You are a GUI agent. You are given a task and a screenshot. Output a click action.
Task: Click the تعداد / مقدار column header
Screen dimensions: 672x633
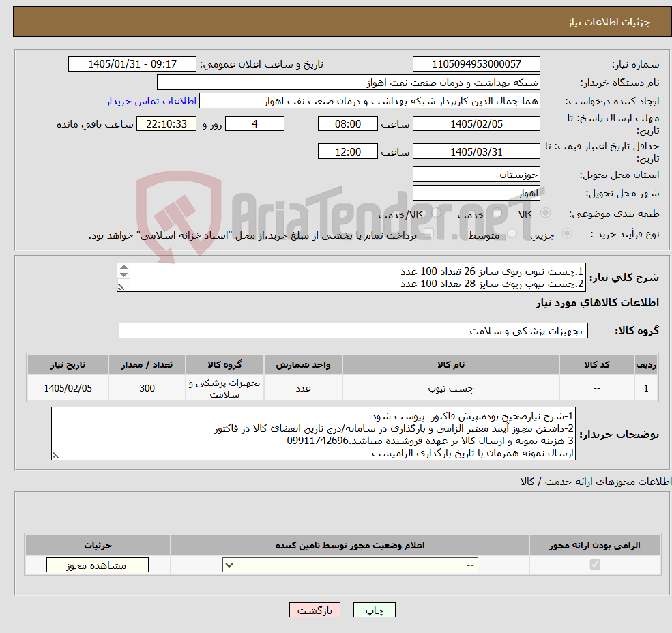pos(147,364)
